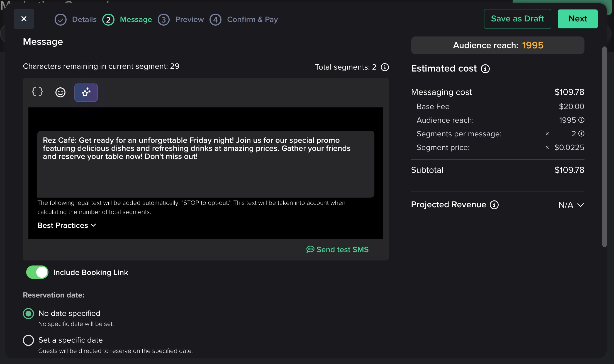The width and height of the screenshot is (614, 364).
Task: Choose Set a specific date radio button
Action: coord(28,340)
